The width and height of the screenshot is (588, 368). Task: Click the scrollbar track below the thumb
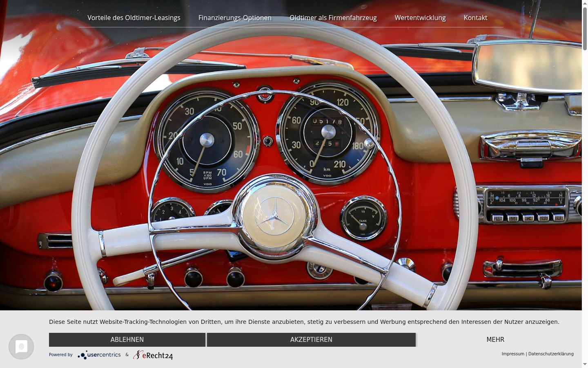click(x=585, y=204)
